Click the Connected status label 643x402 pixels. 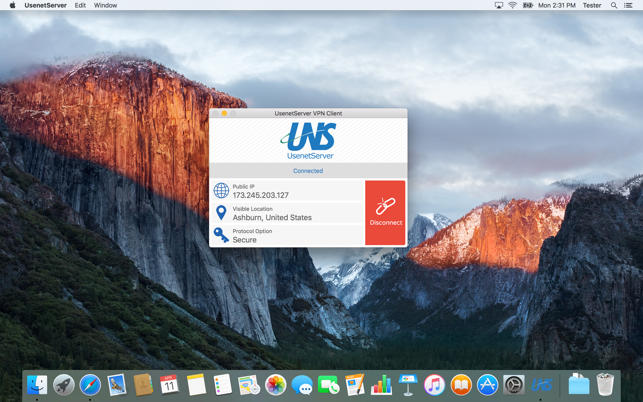point(308,171)
